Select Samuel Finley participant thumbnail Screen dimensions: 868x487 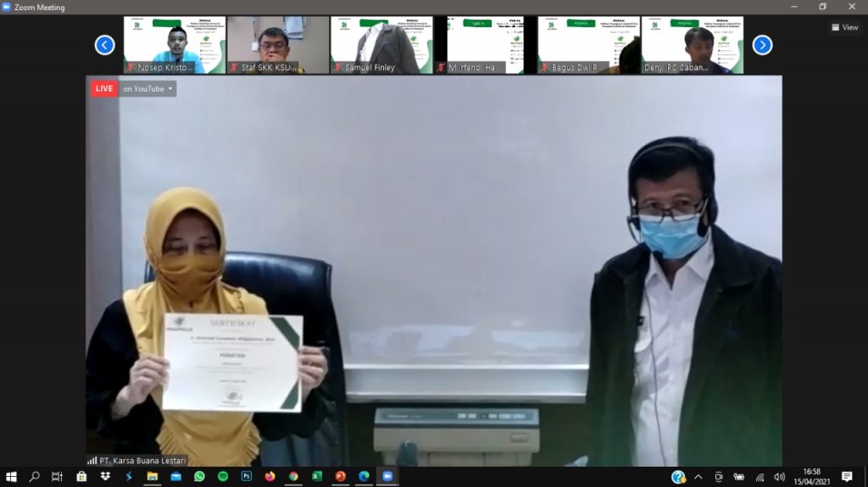(381, 45)
